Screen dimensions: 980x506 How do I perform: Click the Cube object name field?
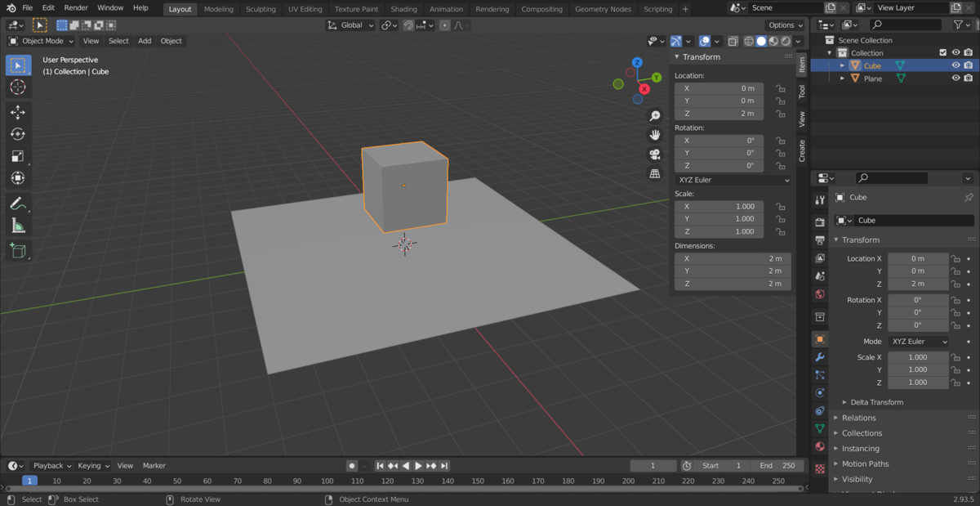coord(914,221)
